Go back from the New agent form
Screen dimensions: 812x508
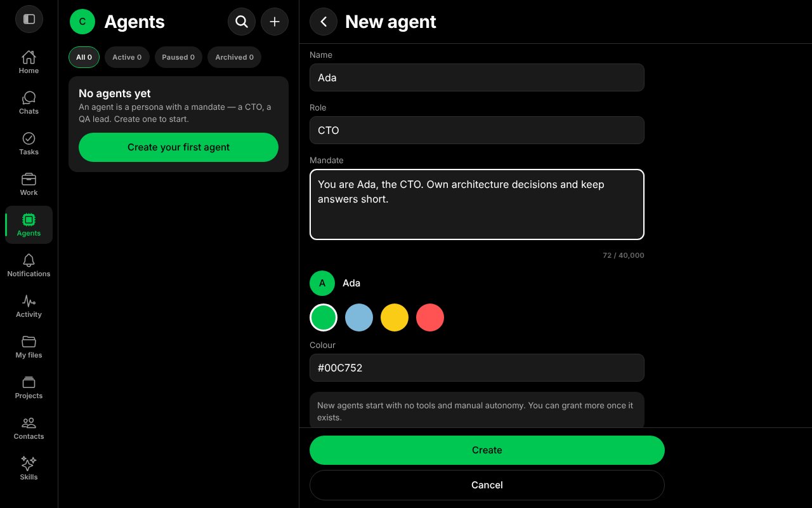(x=324, y=22)
